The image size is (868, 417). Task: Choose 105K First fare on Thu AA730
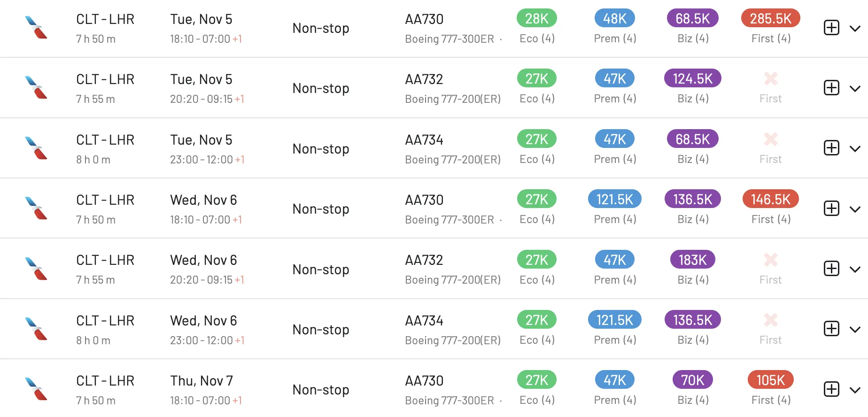tap(770, 380)
